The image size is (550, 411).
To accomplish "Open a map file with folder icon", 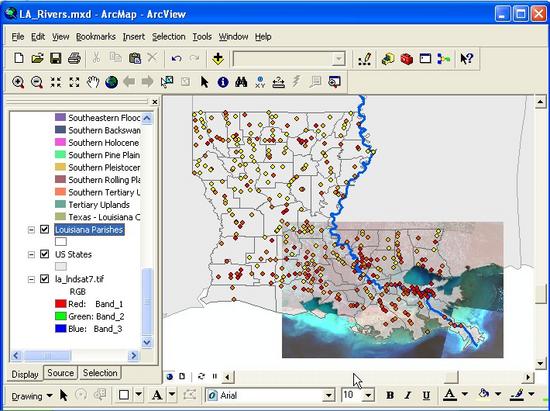I will coord(37,58).
